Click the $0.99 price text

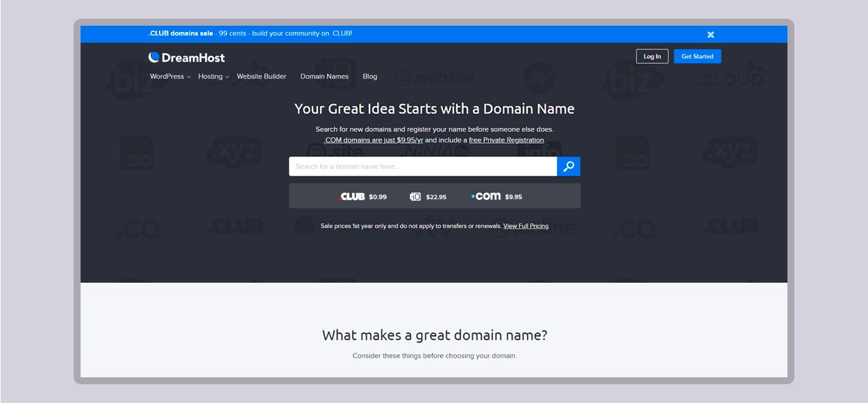[378, 197]
